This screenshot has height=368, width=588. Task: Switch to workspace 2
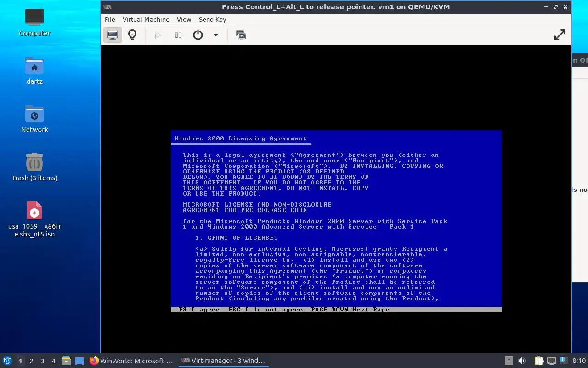point(31,361)
